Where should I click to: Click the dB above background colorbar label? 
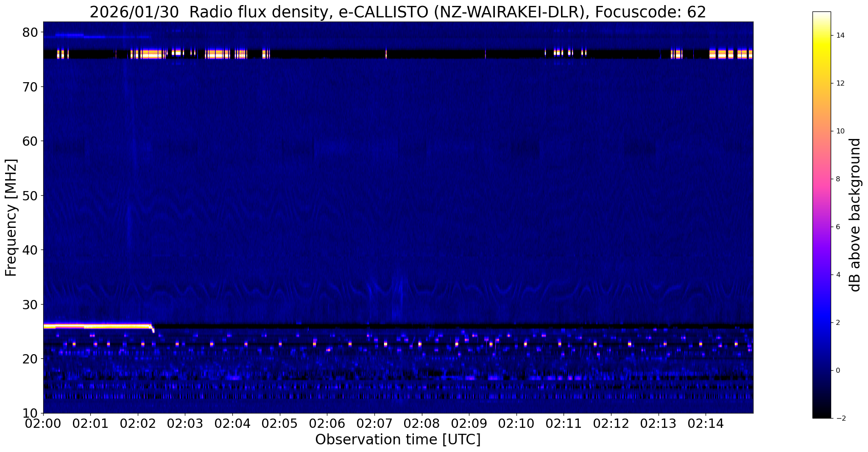point(855,215)
